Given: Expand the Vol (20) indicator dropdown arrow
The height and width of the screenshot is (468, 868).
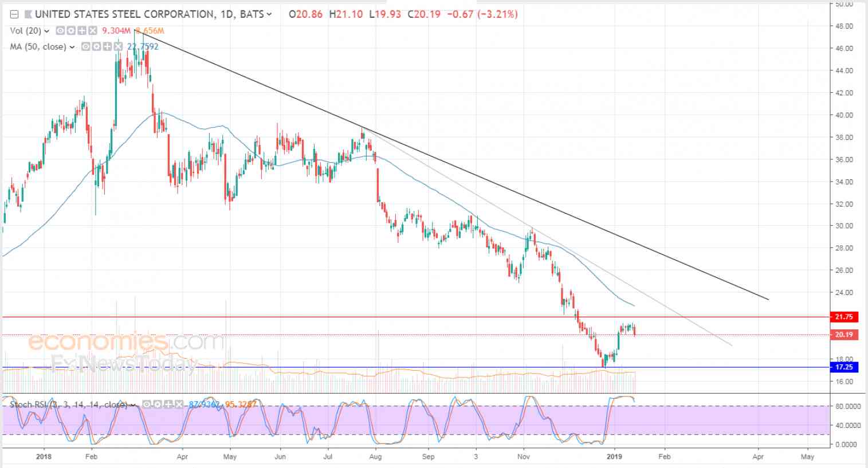Looking at the screenshot, I should [x=47, y=31].
